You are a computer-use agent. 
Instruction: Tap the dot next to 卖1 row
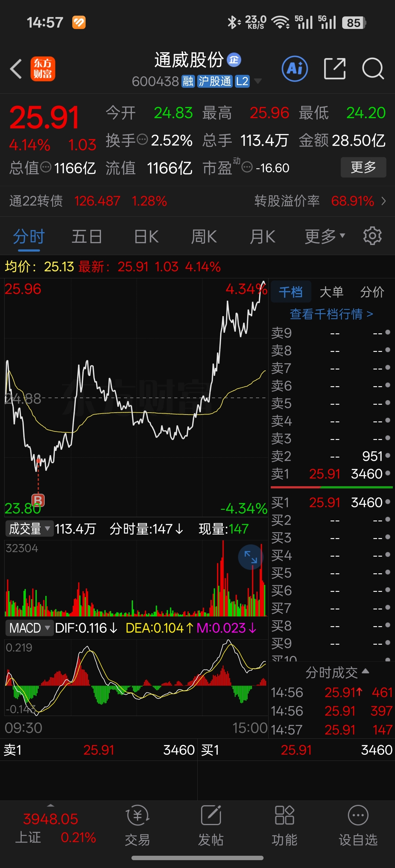(387, 473)
